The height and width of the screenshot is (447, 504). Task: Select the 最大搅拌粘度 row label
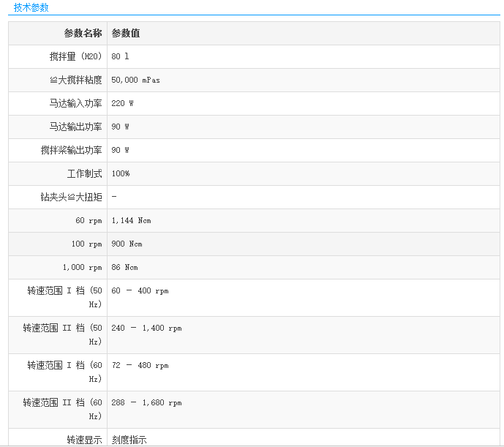71,80
